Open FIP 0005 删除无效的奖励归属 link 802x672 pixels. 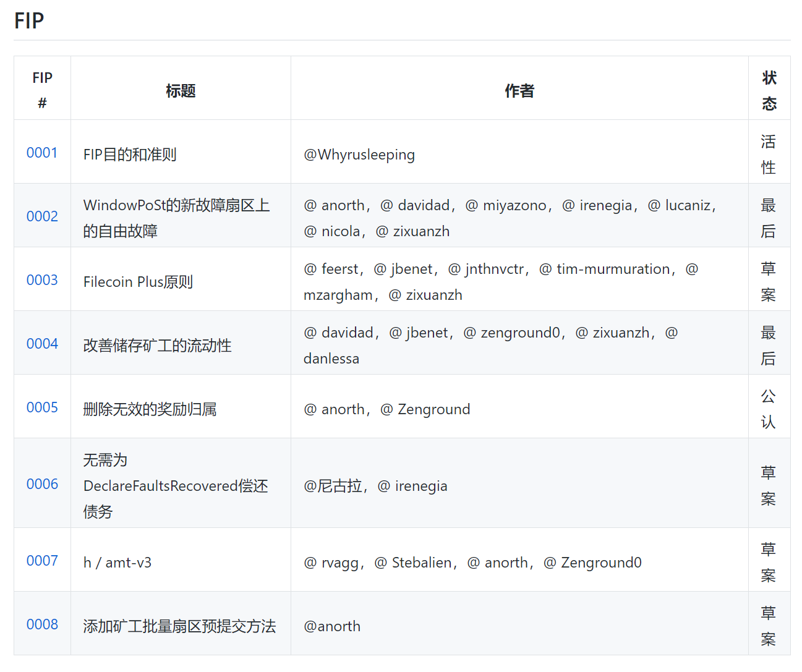pos(41,407)
